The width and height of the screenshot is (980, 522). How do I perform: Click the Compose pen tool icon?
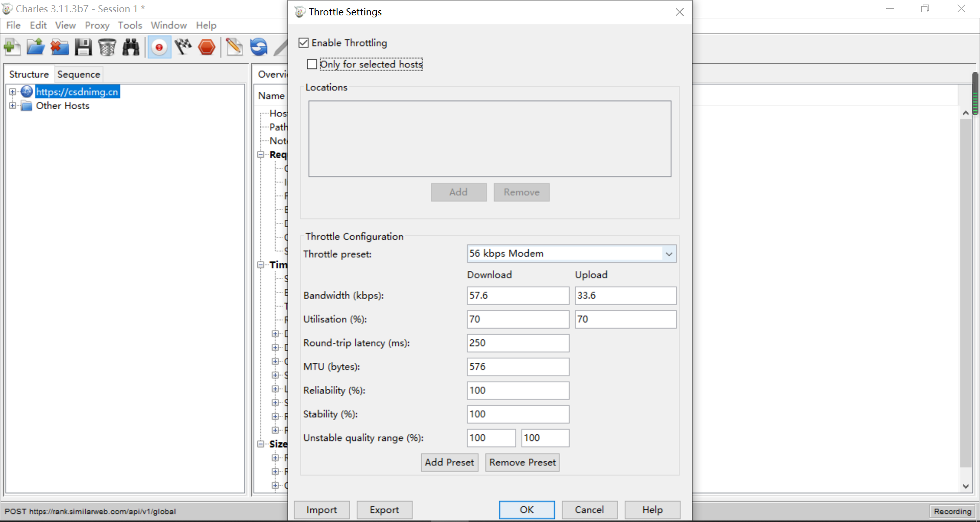pos(235,47)
